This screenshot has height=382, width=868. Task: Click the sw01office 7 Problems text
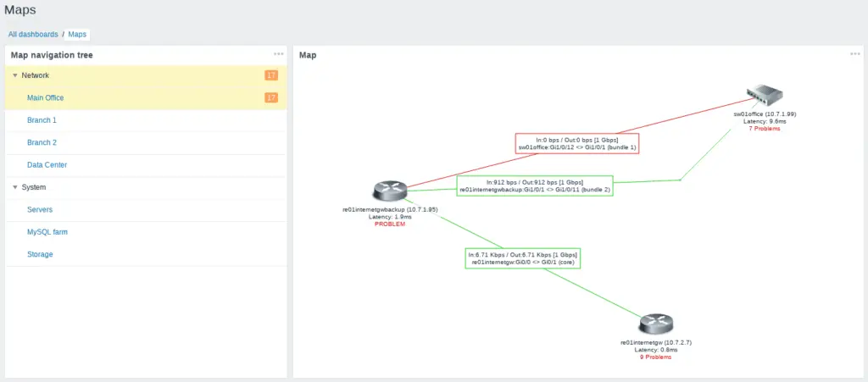pyautogui.click(x=765, y=128)
